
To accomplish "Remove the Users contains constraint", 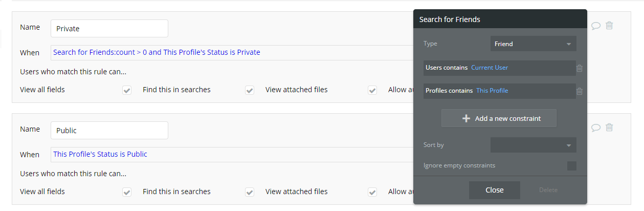I will click(579, 68).
